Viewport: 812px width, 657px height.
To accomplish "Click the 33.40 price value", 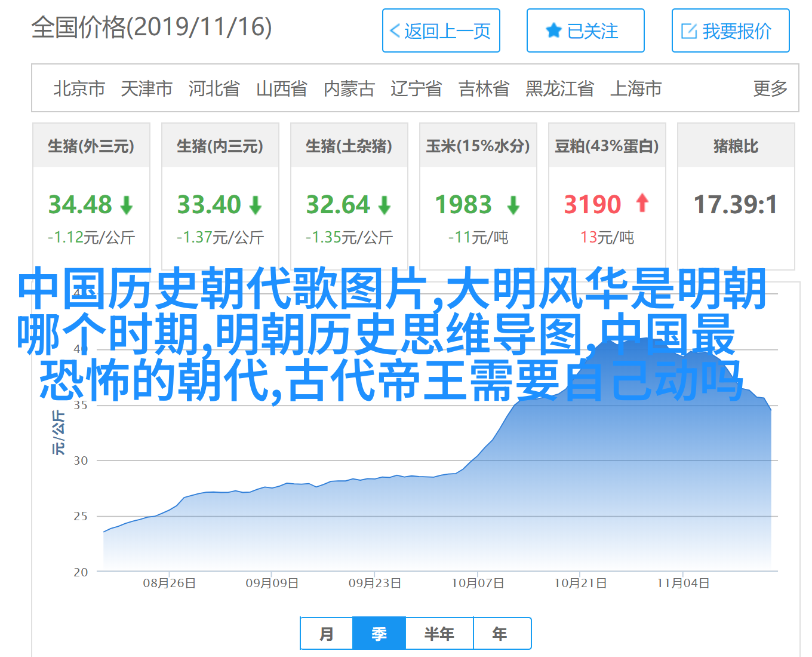I will point(209,205).
